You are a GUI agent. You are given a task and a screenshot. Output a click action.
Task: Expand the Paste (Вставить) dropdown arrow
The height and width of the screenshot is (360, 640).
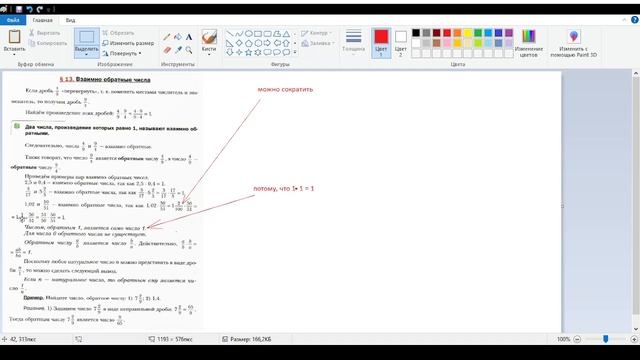[x=14, y=55]
